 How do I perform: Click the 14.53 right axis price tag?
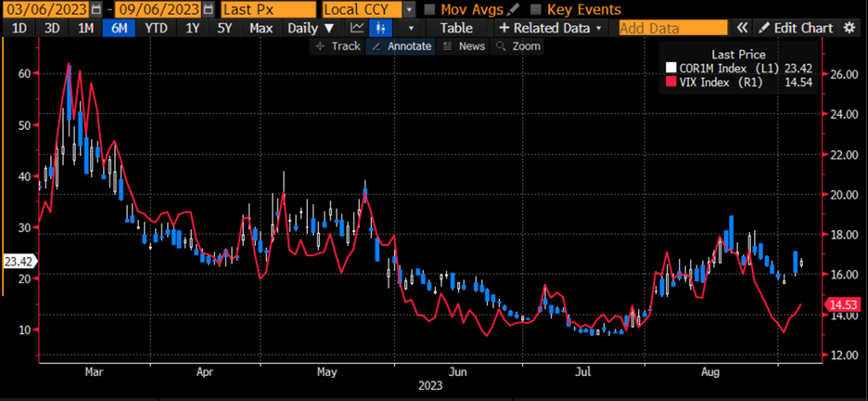[845, 304]
